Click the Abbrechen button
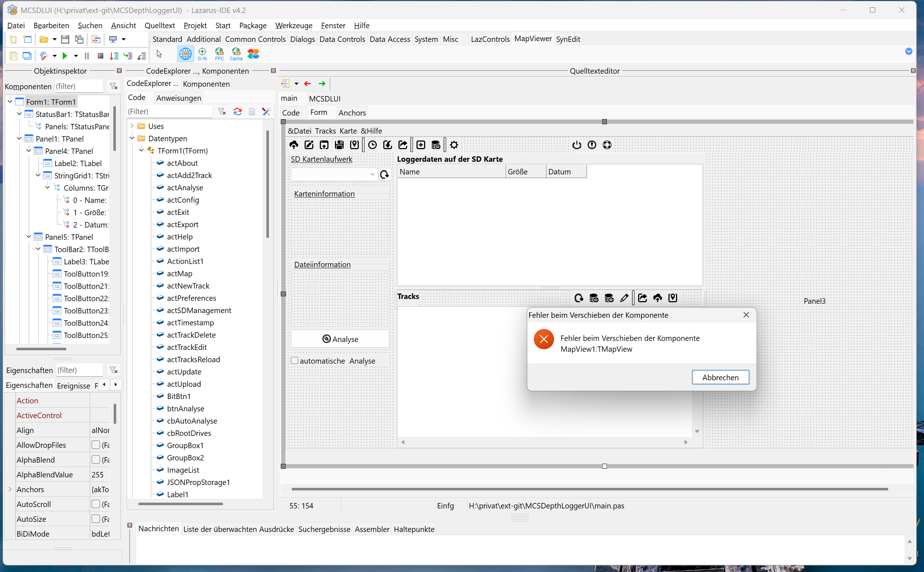Screen dimensions: 924x572 [720, 377]
